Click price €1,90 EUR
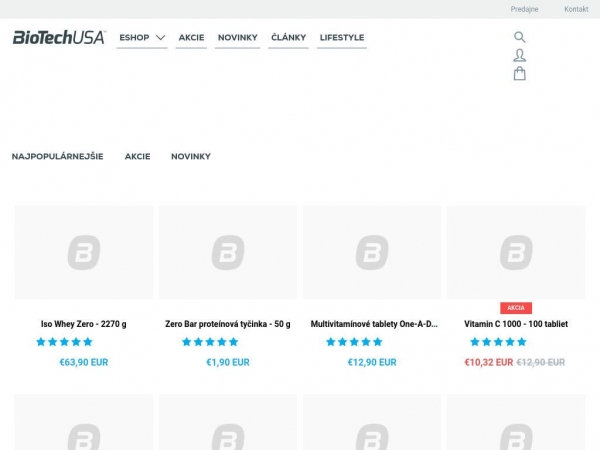 point(228,362)
